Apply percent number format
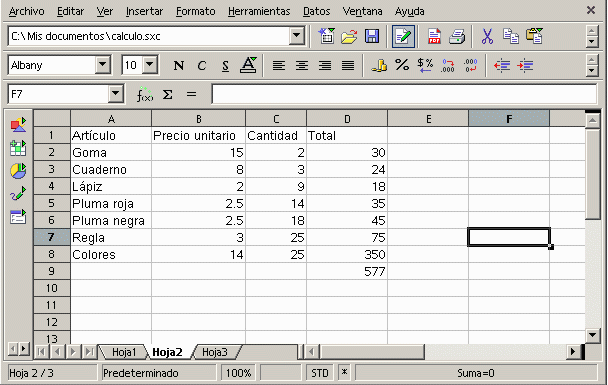This screenshot has width=608, height=385. 402,65
